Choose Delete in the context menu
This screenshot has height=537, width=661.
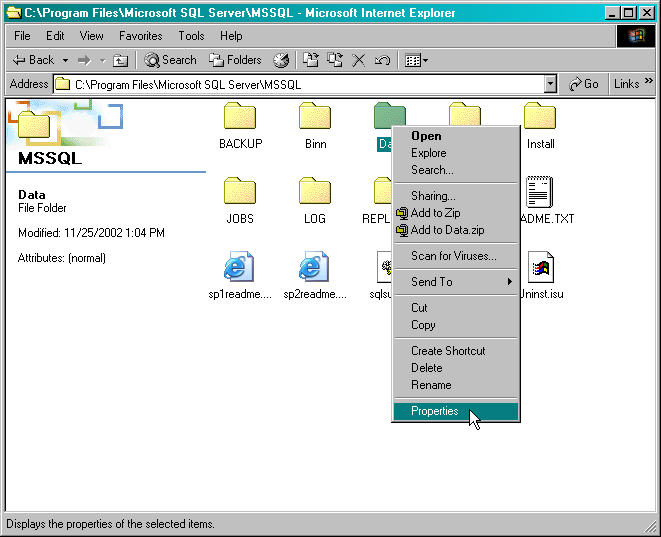point(455,368)
